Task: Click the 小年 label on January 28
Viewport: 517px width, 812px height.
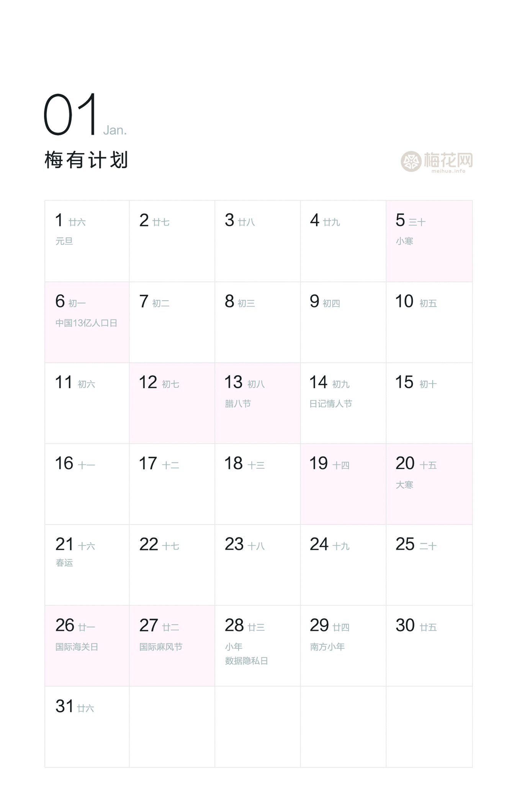Action: 234,647
